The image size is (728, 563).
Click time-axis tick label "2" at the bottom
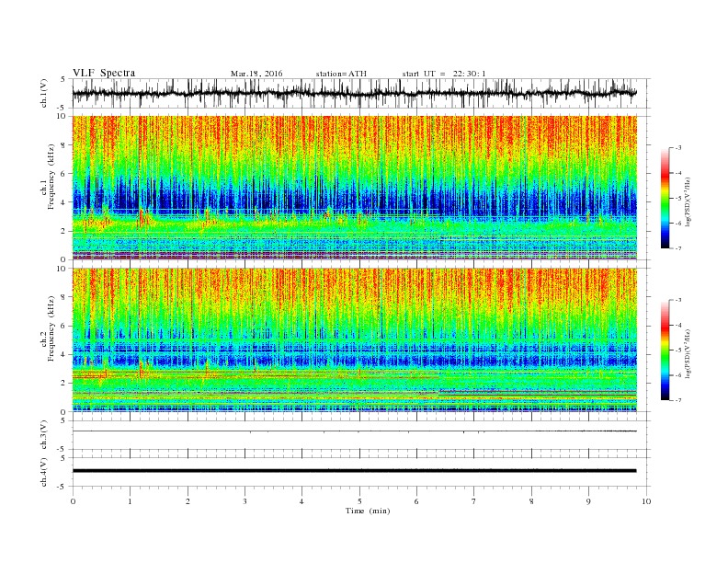188,501
